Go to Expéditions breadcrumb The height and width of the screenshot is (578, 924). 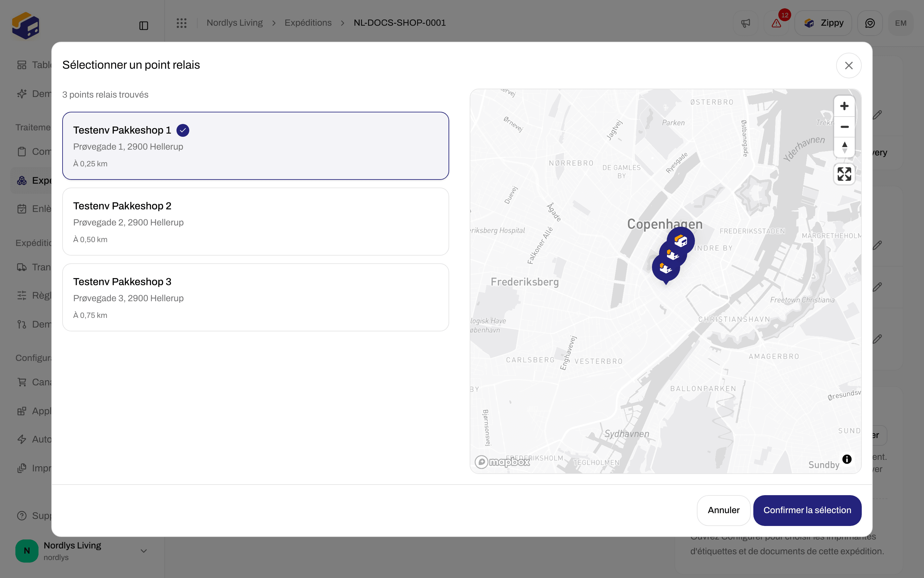pos(308,23)
